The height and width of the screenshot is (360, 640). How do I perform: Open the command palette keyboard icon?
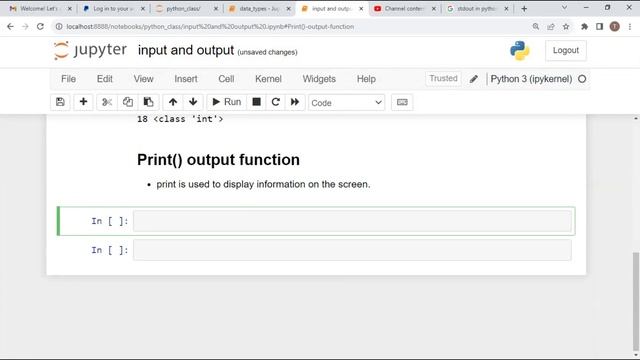pyautogui.click(x=402, y=102)
